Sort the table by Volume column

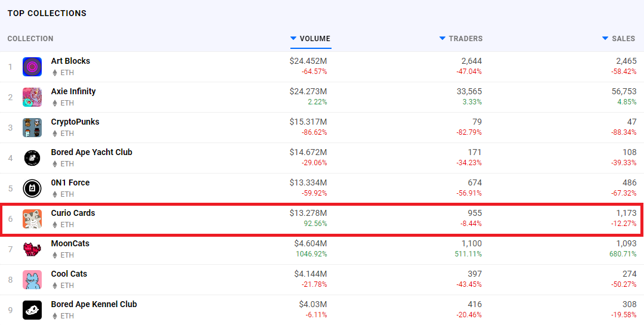point(311,39)
